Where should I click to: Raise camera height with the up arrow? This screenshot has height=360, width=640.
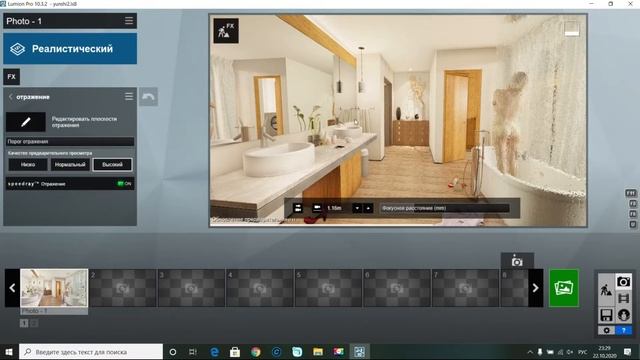[368, 208]
